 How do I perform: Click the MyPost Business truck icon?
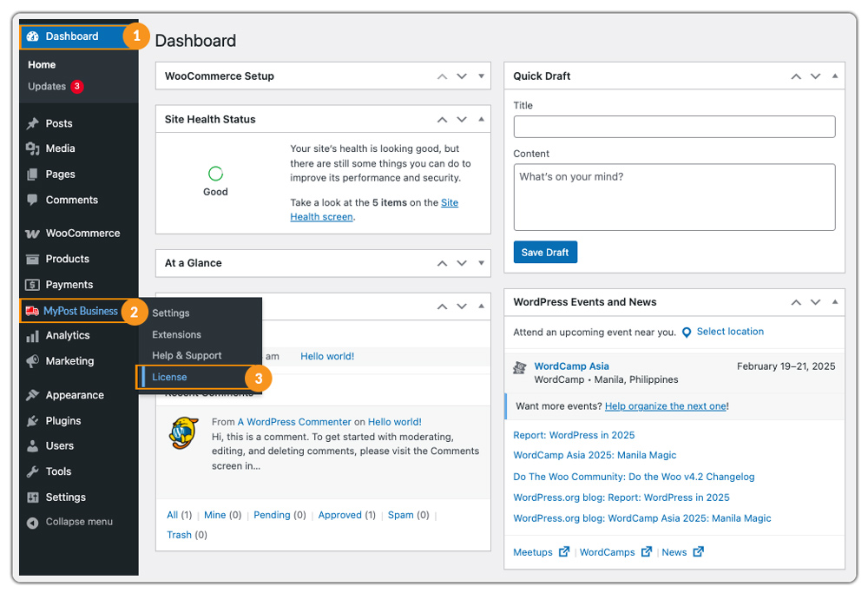(32, 311)
